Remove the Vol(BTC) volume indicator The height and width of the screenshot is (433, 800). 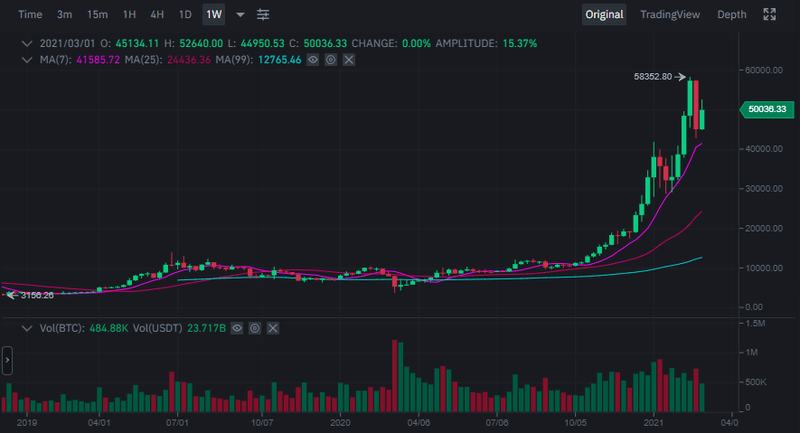tap(272, 328)
